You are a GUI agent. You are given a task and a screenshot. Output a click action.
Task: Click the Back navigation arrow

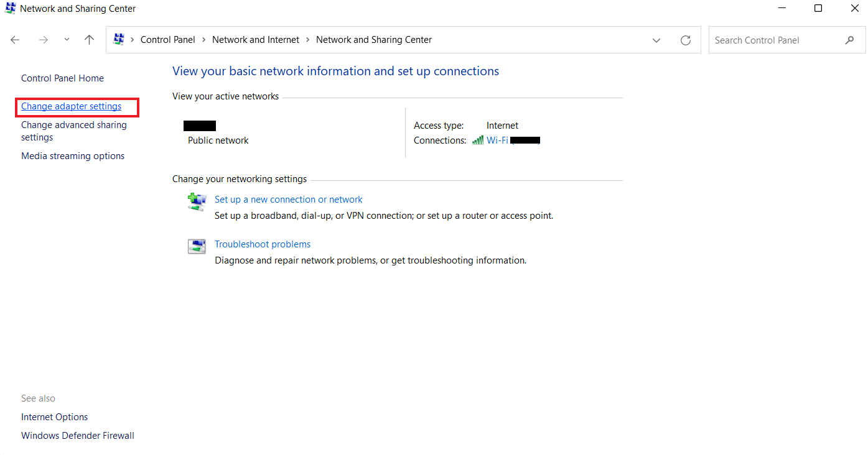(15, 40)
